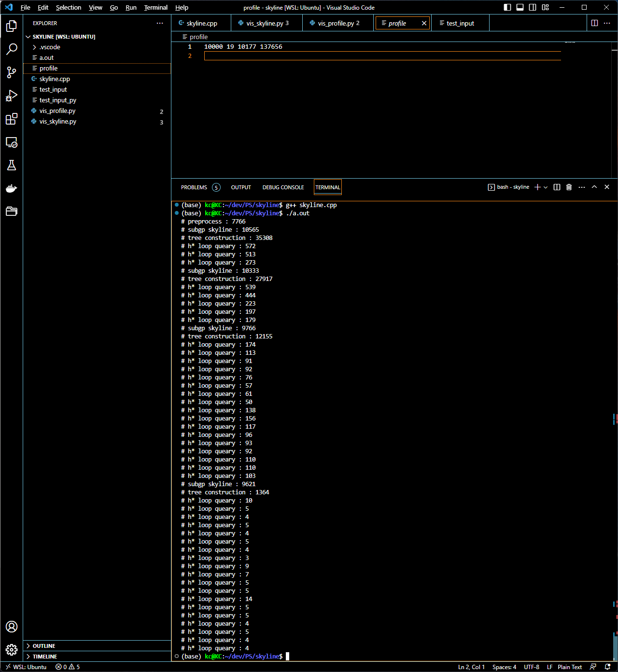Open the Project Manager folder icon
This screenshot has height=672, width=618.
click(12, 211)
